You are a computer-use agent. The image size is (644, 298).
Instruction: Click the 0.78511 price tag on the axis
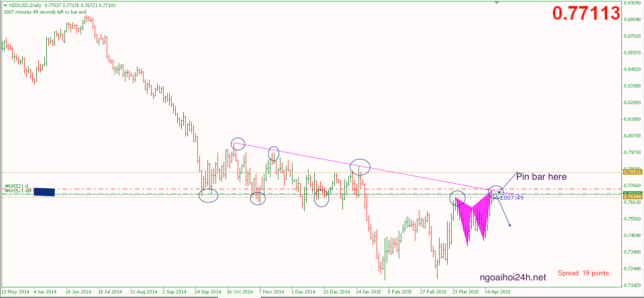(x=632, y=172)
